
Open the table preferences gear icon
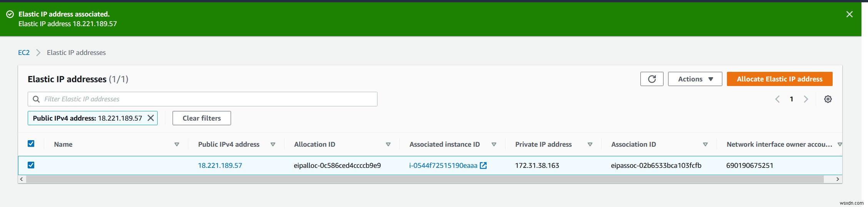point(828,99)
